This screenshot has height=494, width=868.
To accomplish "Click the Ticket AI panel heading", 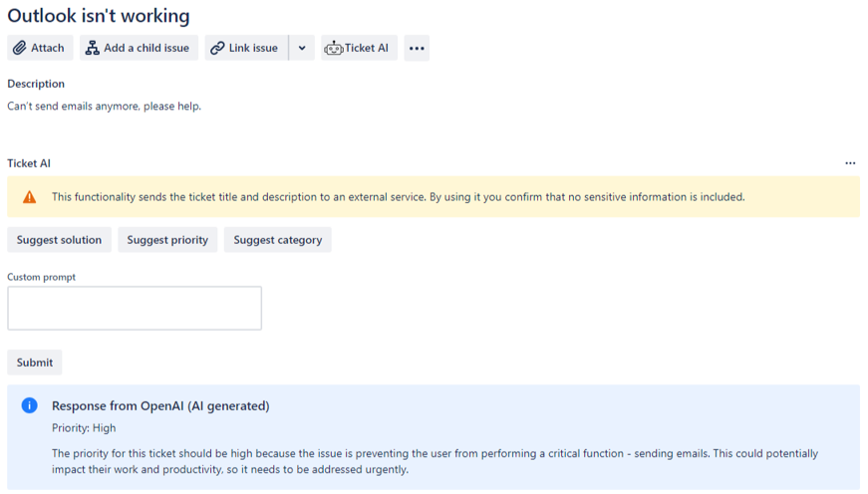I will click(29, 163).
